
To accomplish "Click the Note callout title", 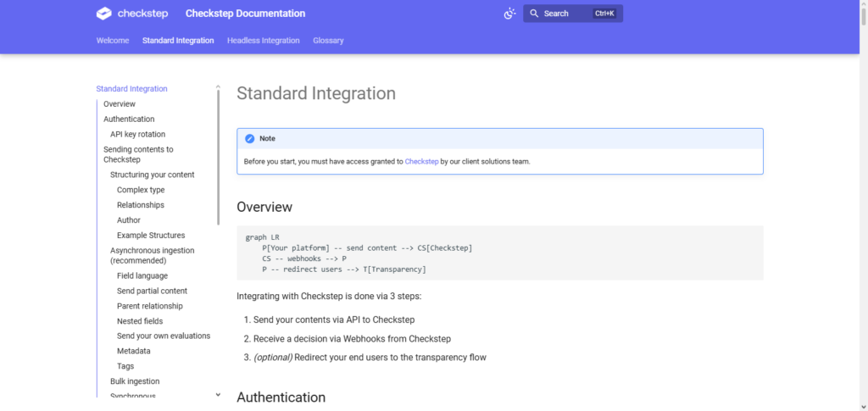I will pyautogui.click(x=267, y=139).
